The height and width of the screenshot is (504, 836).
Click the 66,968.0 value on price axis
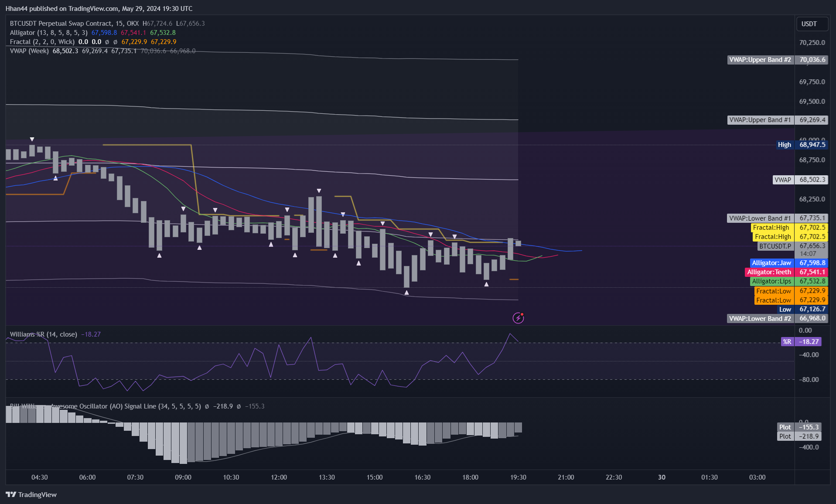point(812,319)
